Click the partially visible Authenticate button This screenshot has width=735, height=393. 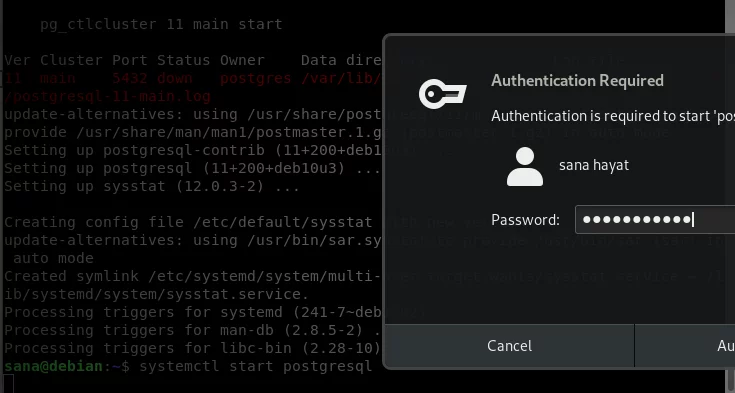(685, 346)
